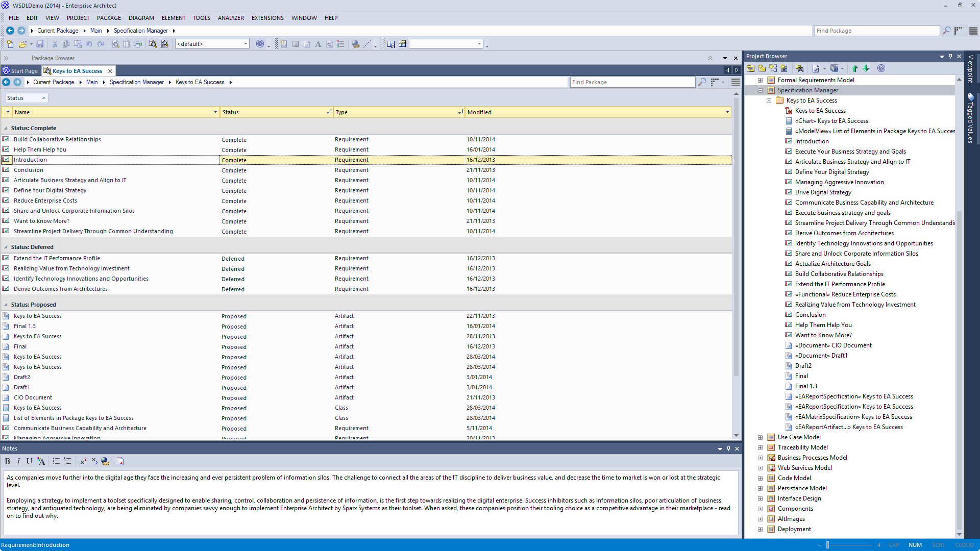
Task: Click Main in top breadcrumb
Action: tap(96, 31)
